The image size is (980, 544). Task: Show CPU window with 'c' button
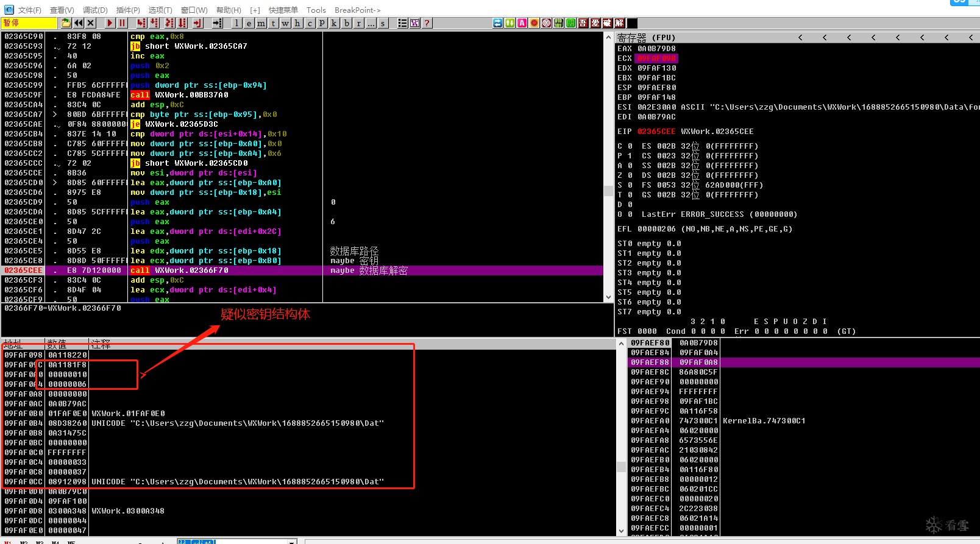(x=310, y=23)
